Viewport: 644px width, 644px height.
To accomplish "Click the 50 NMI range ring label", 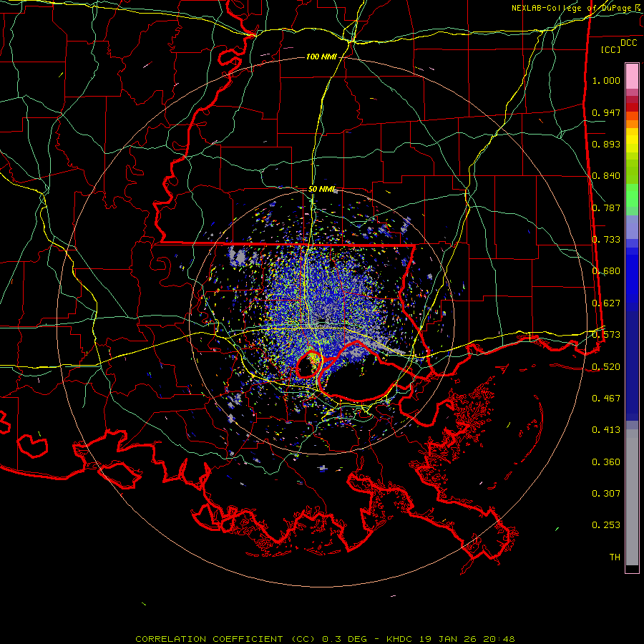I will [x=322, y=190].
